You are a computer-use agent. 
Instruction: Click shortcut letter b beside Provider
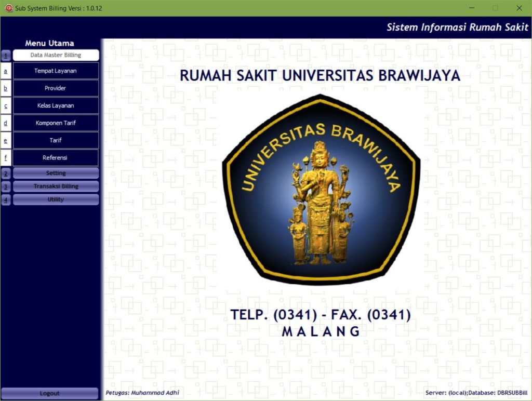point(6,88)
